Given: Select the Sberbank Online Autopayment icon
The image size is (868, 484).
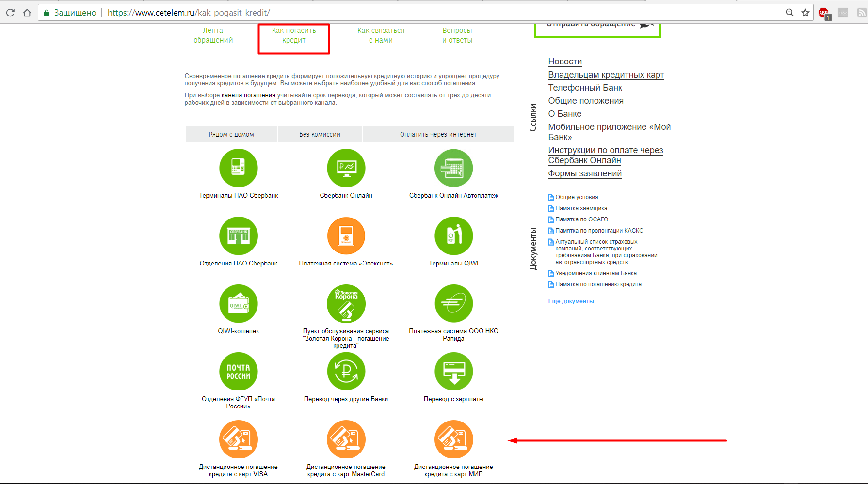Looking at the screenshot, I should coord(453,168).
